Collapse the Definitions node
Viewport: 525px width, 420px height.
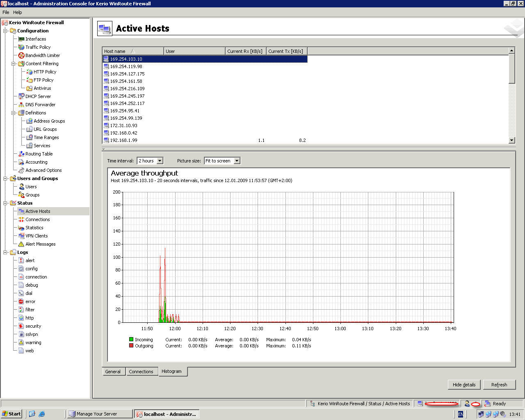click(x=14, y=113)
